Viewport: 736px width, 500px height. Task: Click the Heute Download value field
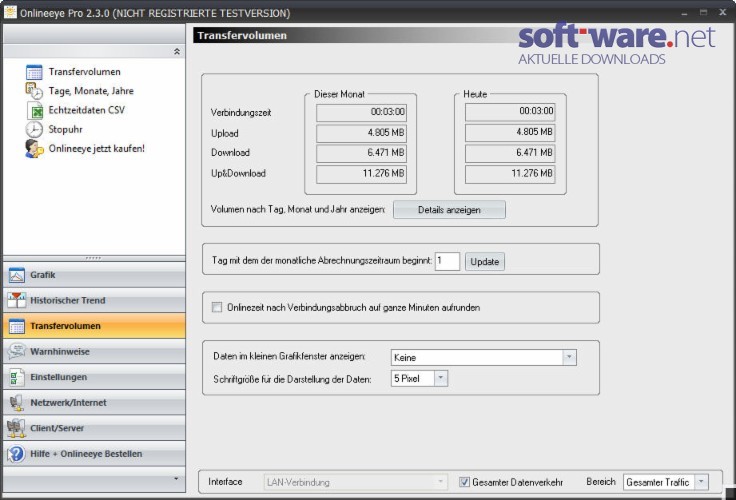pyautogui.click(x=510, y=153)
